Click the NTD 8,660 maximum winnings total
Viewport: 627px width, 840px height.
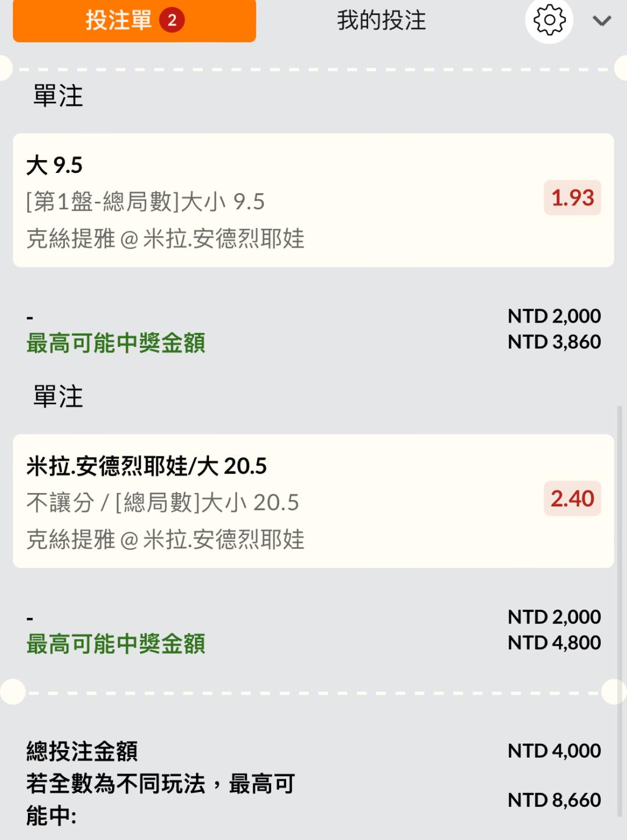pos(554,800)
